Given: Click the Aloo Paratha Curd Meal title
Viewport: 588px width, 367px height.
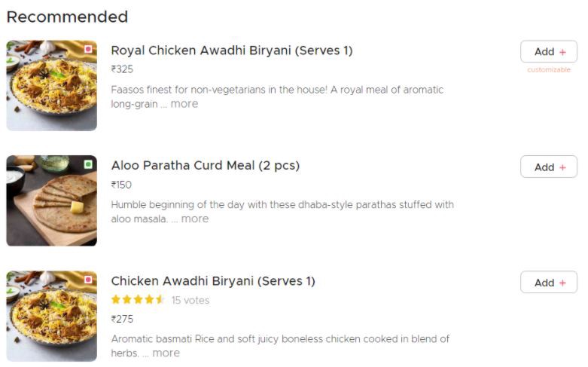Looking at the screenshot, I should (x=205, y=165).
